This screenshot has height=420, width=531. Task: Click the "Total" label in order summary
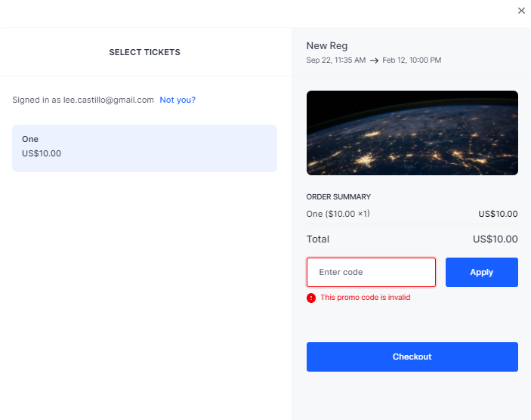pyautogui.click(x=318, y=239)
